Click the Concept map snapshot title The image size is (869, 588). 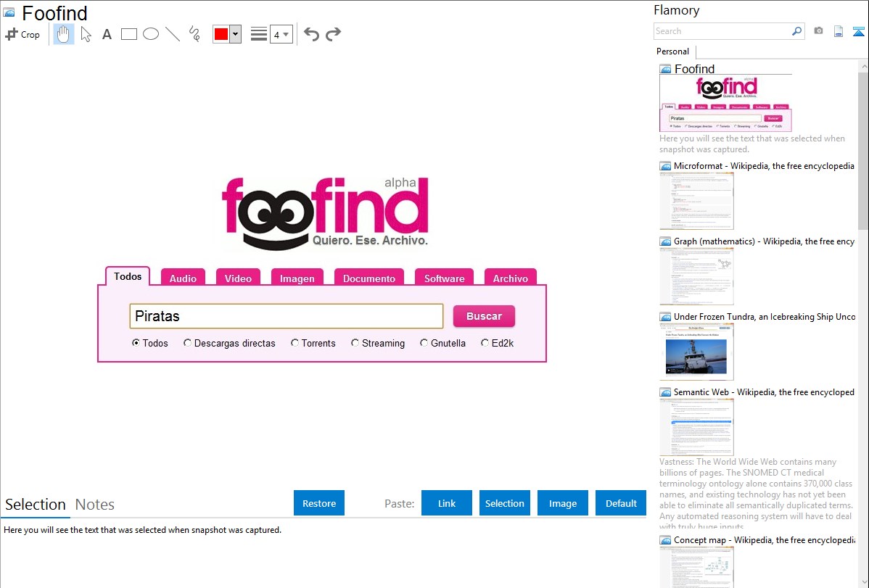(x=765, y=539)
